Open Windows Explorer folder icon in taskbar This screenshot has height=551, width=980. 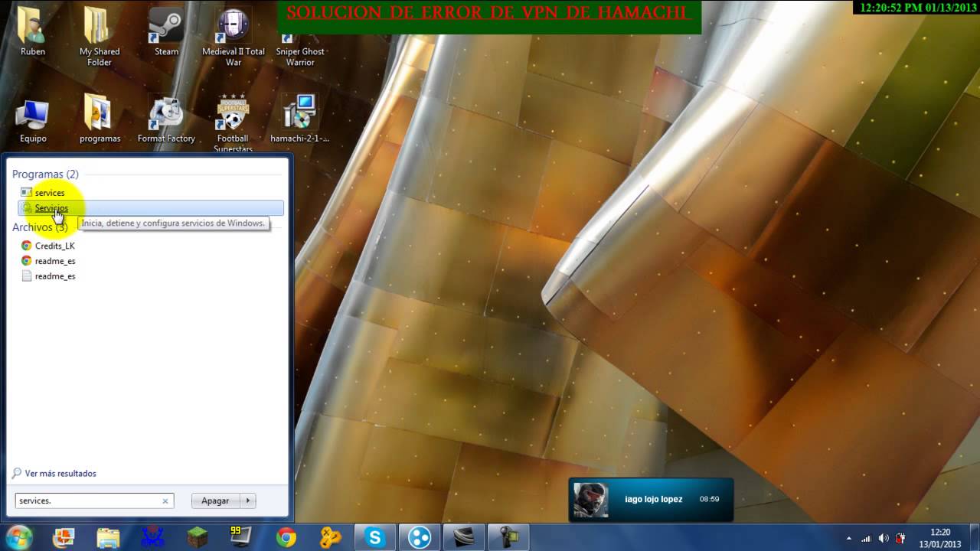click(108, 537)
